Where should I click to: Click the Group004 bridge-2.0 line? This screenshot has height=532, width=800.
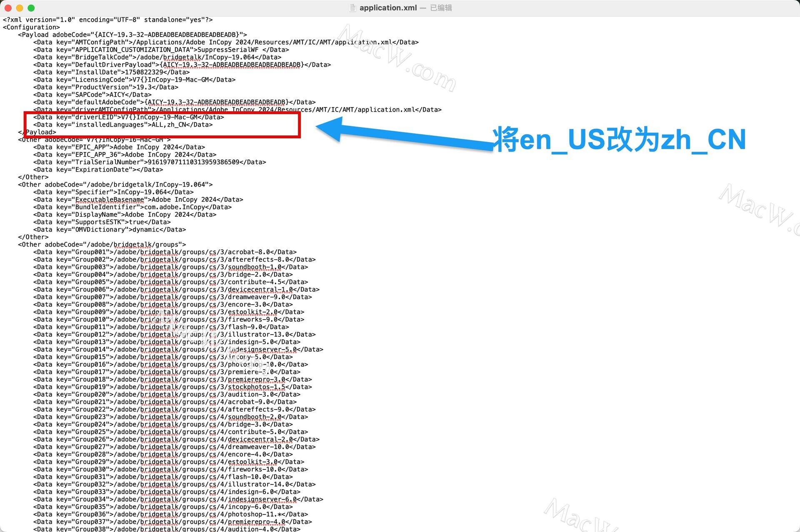click(163, 275)
